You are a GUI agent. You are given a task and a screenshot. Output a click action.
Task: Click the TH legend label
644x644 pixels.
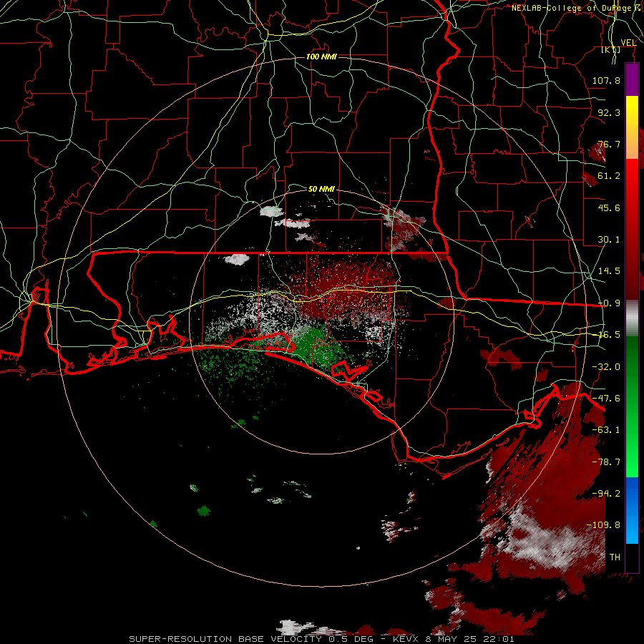pos(615,557)
